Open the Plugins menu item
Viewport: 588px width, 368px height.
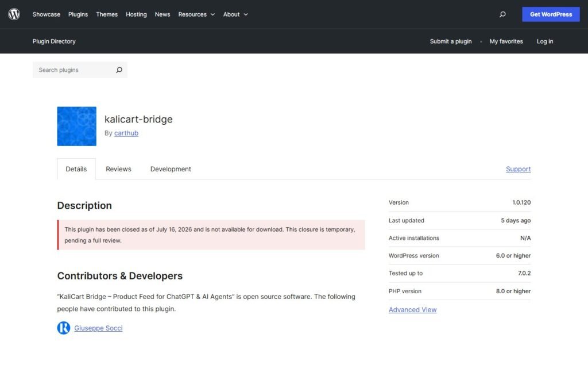pyautogui.click(x=78, y=14)
